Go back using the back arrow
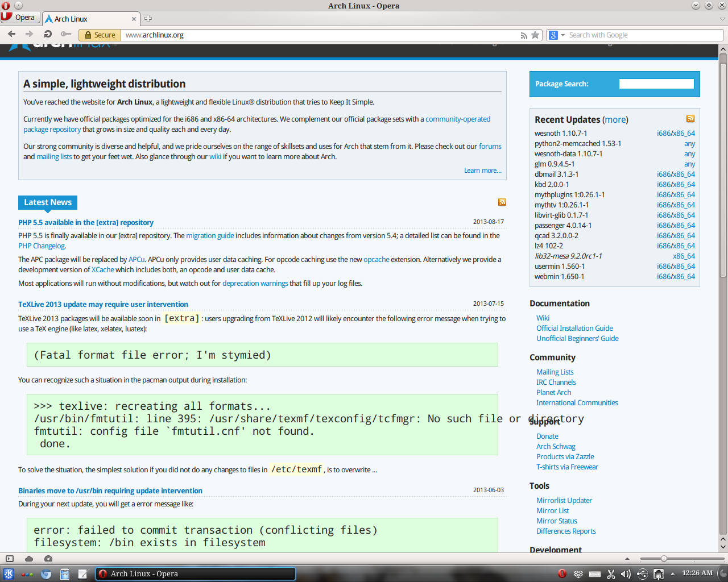The image size is (728, 582). (11, 34)
